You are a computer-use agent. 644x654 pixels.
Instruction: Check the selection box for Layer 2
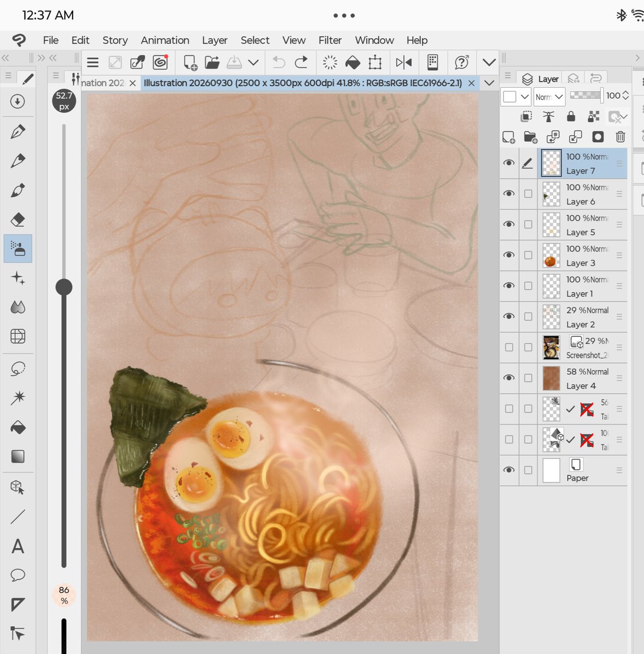[x=528, y=317]
